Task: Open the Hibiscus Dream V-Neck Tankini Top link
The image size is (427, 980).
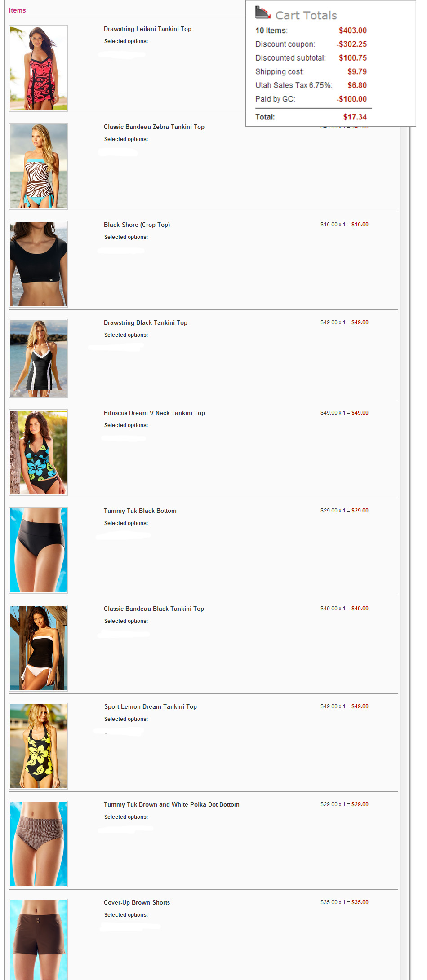Action: (154, 413)
